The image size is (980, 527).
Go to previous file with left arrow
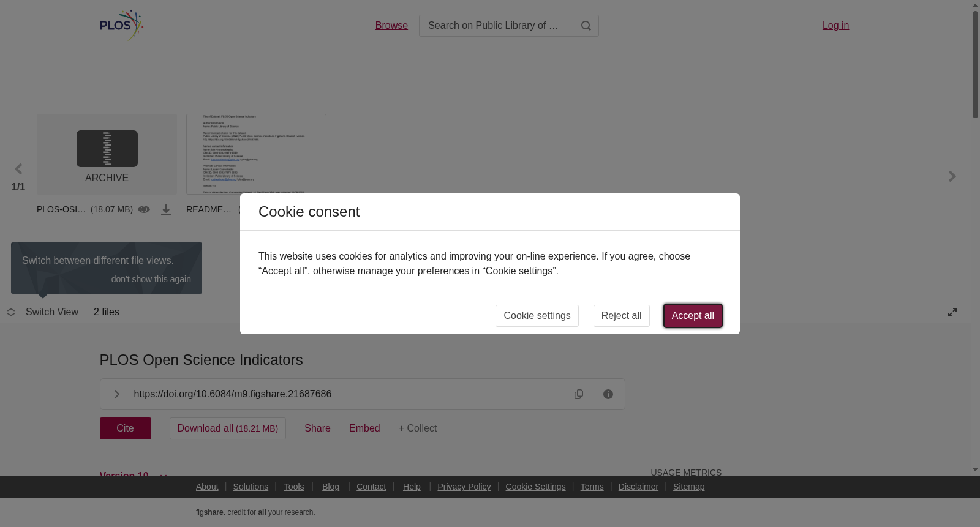(x=18, y=169)
